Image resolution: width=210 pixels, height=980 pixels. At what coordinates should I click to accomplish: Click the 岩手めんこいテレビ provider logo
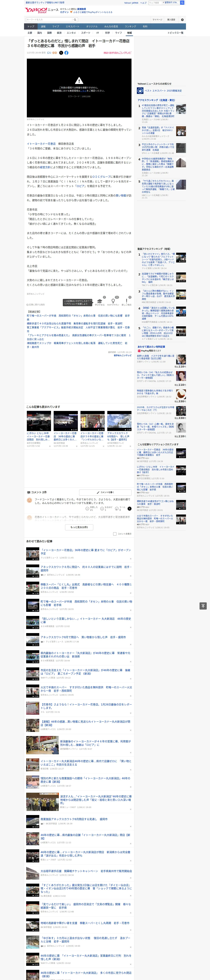117,53
